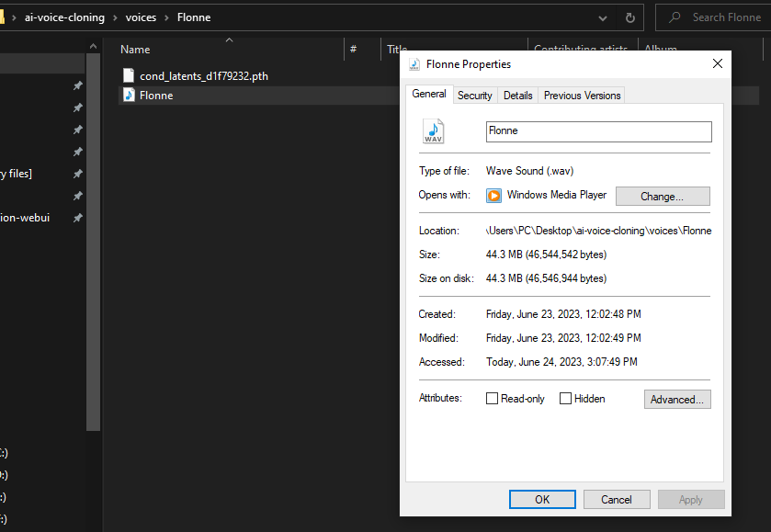Click the refresh button in address bar
The height and width of the screenshot is (532, 771).
tap(629, 17)
